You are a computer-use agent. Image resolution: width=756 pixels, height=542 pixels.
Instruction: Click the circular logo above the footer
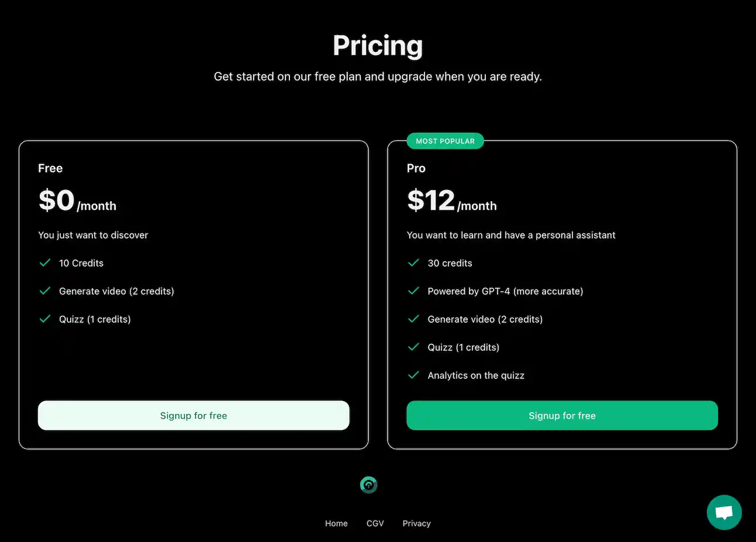[x=368, y=485]
